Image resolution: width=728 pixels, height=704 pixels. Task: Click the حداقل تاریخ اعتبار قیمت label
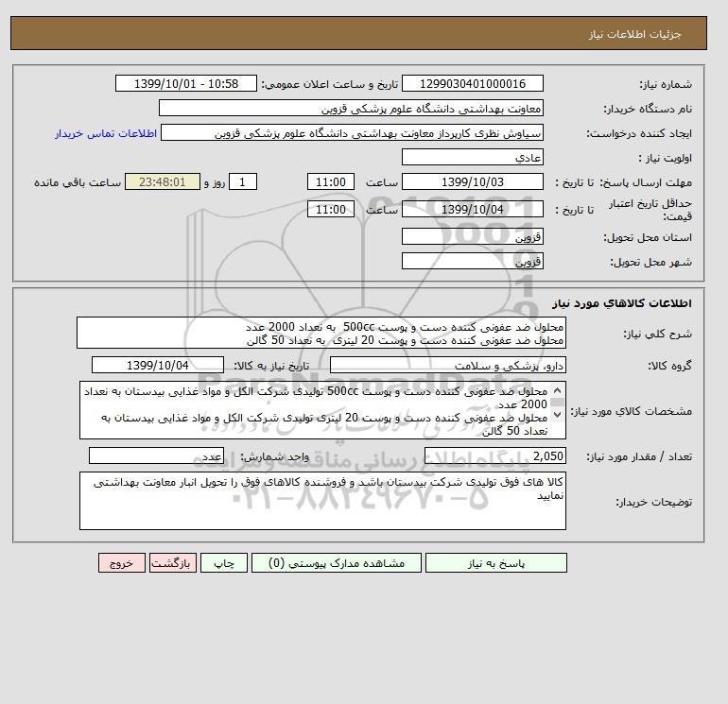tap(650, 210)
